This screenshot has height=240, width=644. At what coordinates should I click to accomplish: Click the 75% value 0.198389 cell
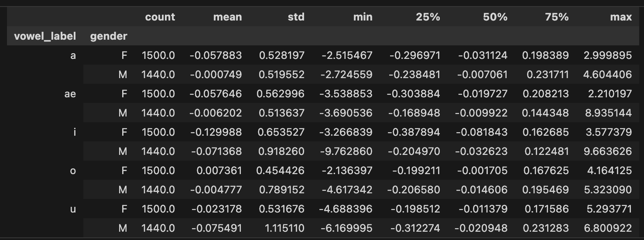pyautogui.click(x=545, y=55)
